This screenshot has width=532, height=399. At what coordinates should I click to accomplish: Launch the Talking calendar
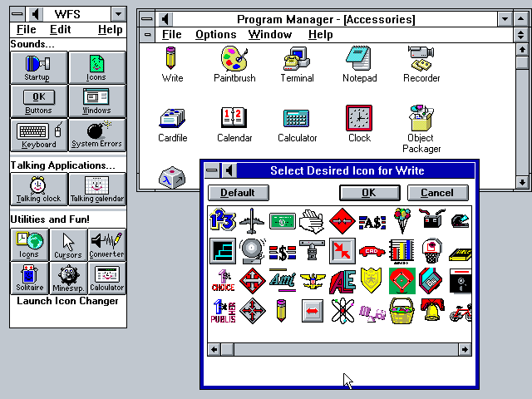pyautogui.click(x=97, y=189)
